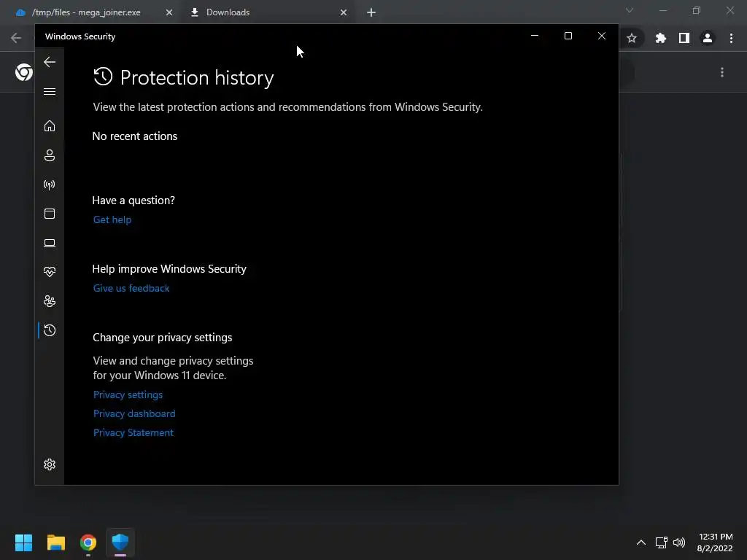
Task: Open the Give us feedback link
Action: [x=131, y=288]
